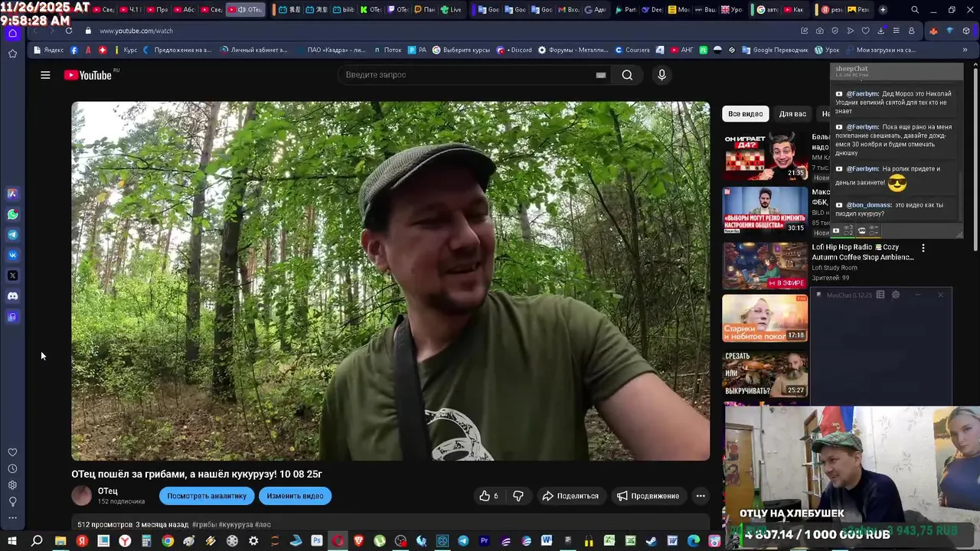
Task: Close the MiniChat overlay window
Action: pyautogui.click(x=940, y=295)
